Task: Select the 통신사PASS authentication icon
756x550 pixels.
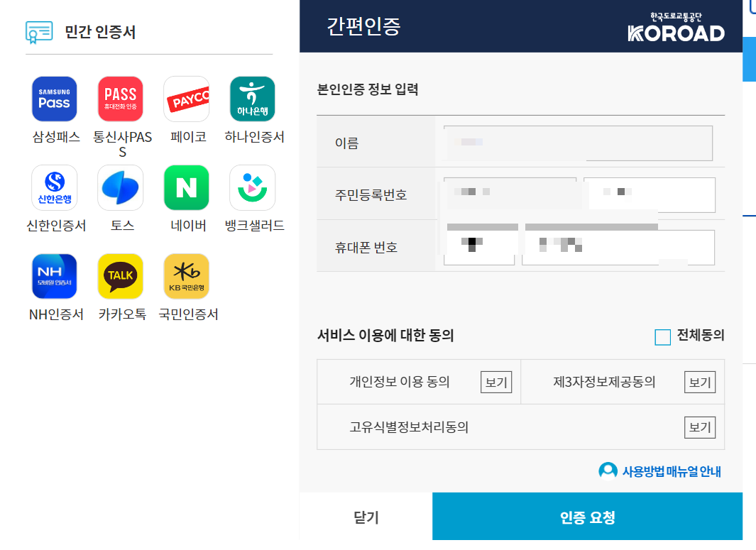Action: coord(120,99)
